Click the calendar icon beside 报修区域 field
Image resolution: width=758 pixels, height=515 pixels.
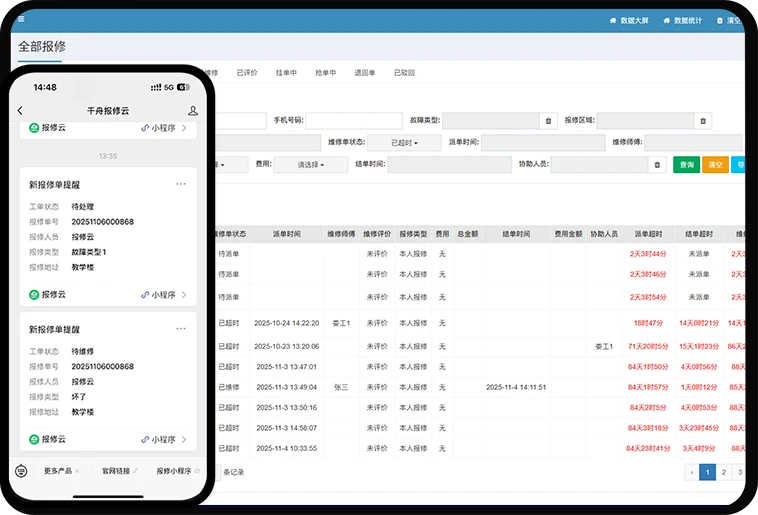(x=703, y=121)
